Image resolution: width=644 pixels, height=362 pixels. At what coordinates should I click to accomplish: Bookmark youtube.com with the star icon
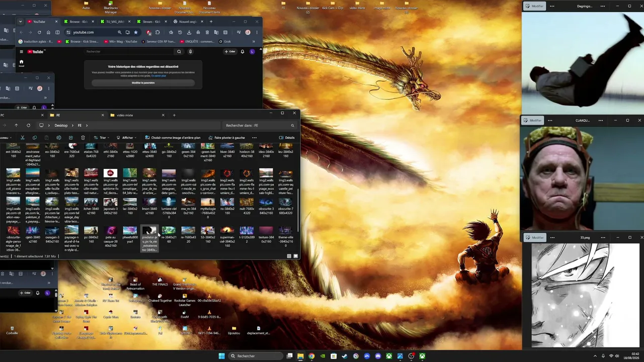coord(135,32)
